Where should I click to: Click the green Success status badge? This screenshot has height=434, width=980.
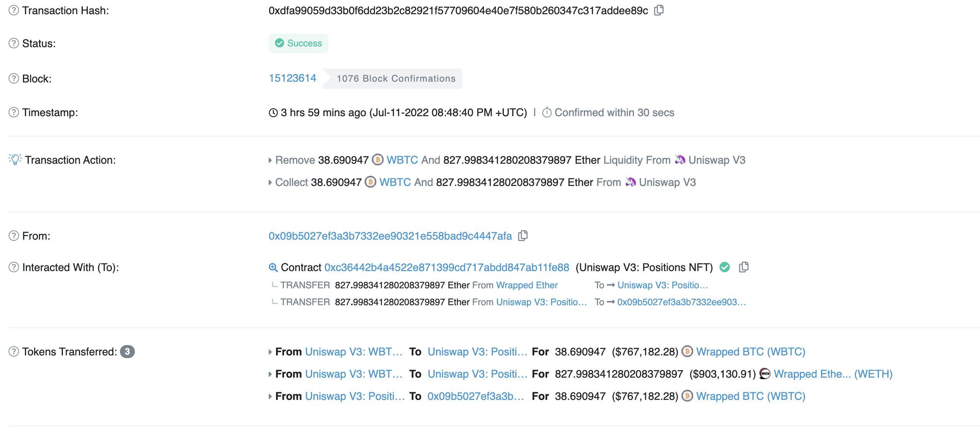tap(298, 43)
